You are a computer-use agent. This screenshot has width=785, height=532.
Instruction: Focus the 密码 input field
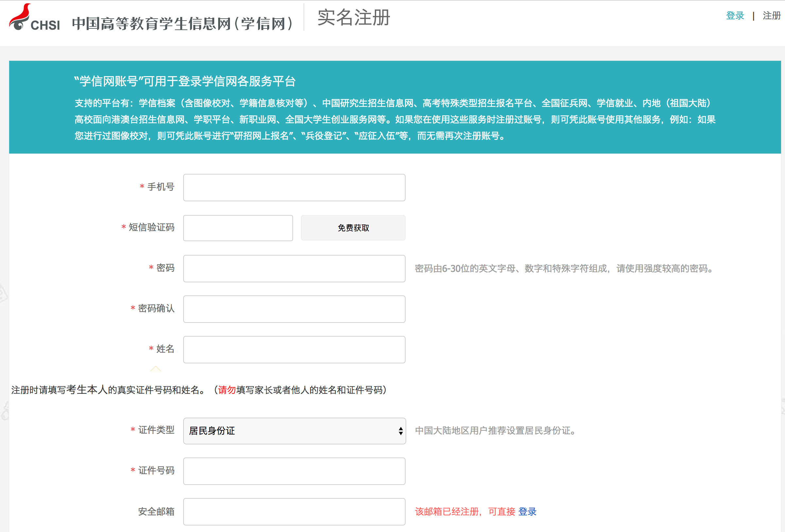294,268
